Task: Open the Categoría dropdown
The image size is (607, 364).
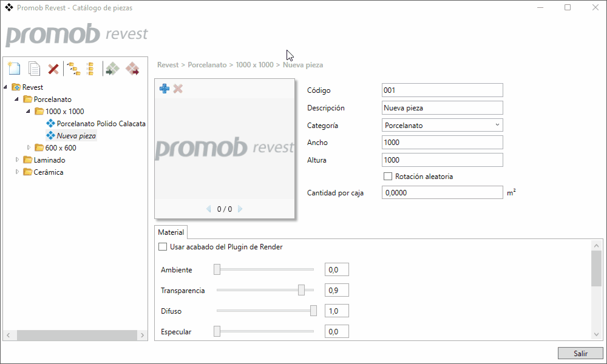Action: pos(497,125)
